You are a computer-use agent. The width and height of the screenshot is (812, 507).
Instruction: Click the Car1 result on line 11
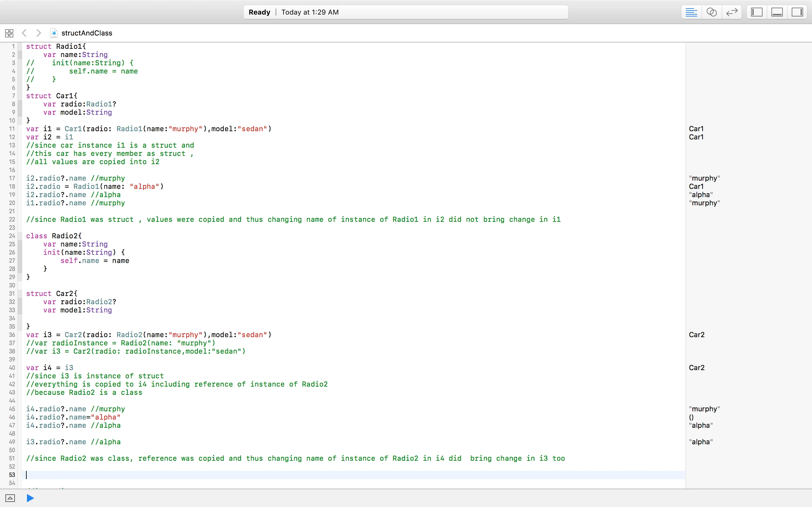tap(696, 129)
